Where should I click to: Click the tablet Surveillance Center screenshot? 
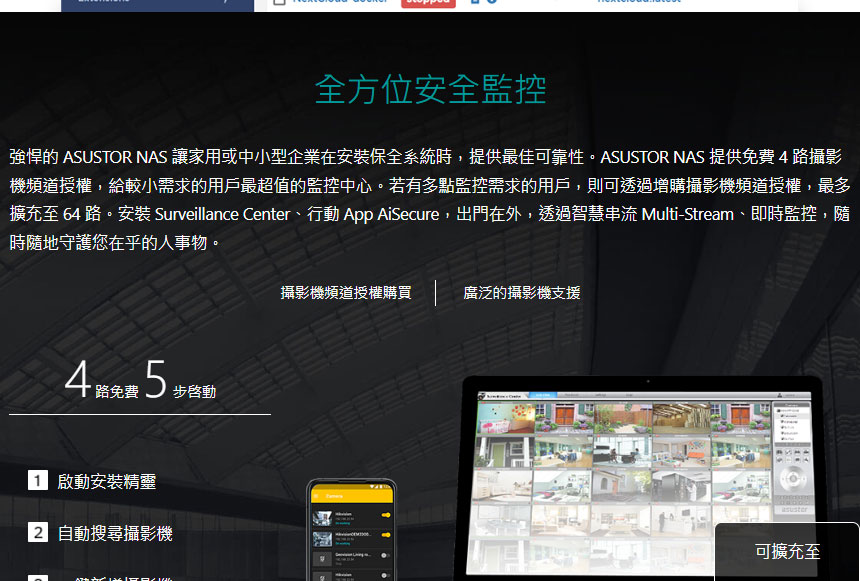coord(643,477)
